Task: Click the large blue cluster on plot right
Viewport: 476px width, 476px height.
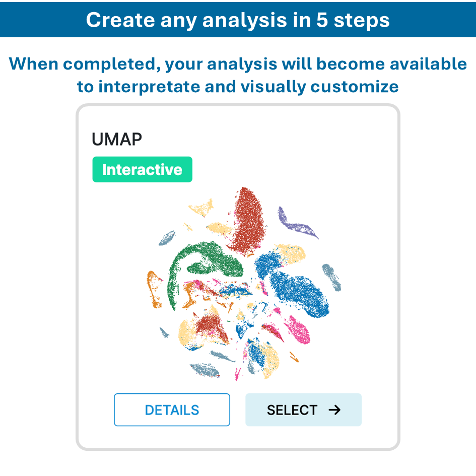Action: 297,290
